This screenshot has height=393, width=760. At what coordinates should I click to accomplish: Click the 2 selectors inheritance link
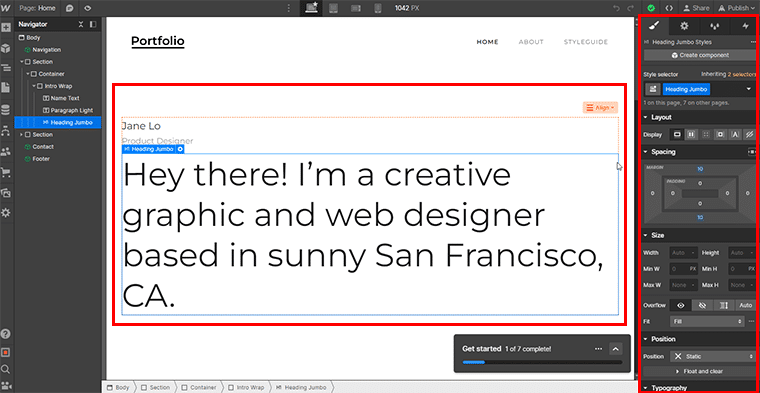pos(741,74)
